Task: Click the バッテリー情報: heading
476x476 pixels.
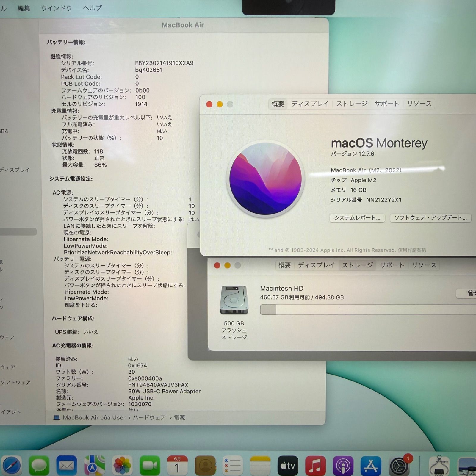Action: [x=66, y=42]
